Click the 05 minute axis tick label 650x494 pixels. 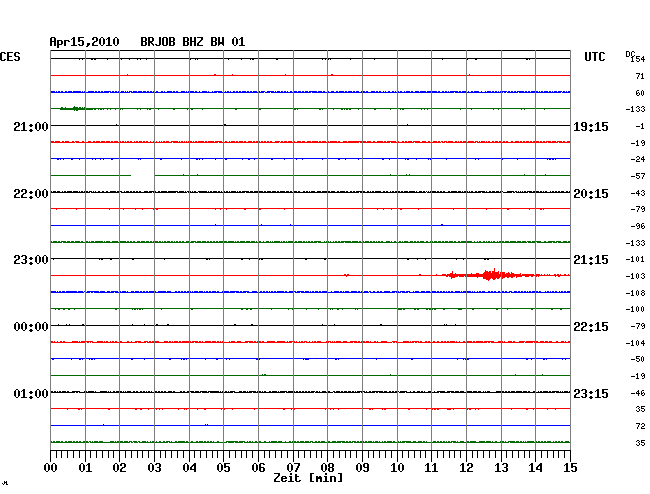click(223, 468)
